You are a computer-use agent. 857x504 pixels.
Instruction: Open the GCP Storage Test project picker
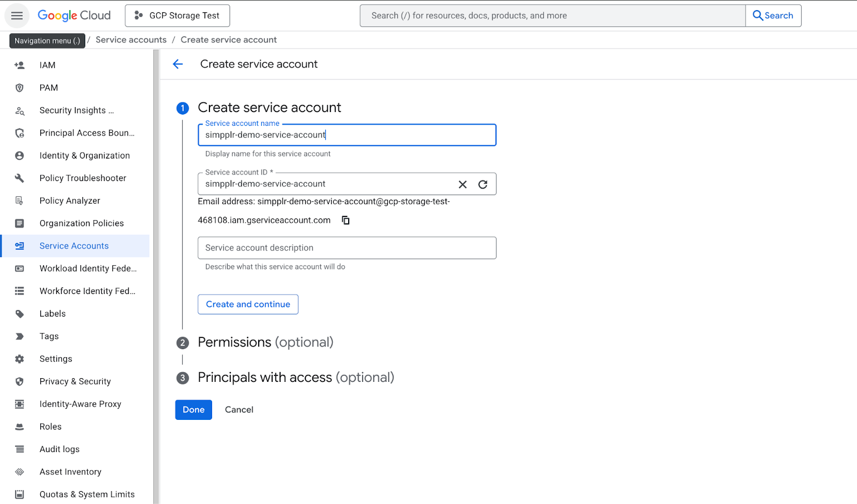177,16
